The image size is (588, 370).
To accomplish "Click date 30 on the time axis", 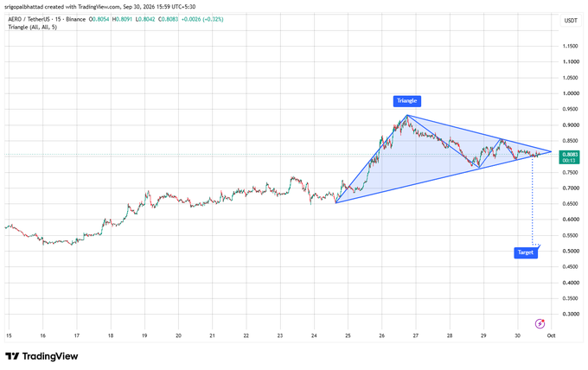I will pos(517,335).
